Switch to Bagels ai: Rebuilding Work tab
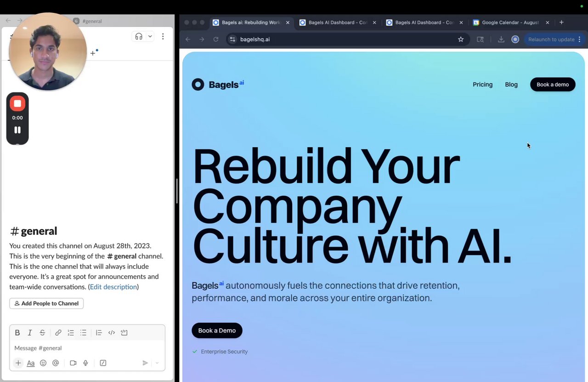The width and height of the screenshot is (588, 382). coord(251,23)
